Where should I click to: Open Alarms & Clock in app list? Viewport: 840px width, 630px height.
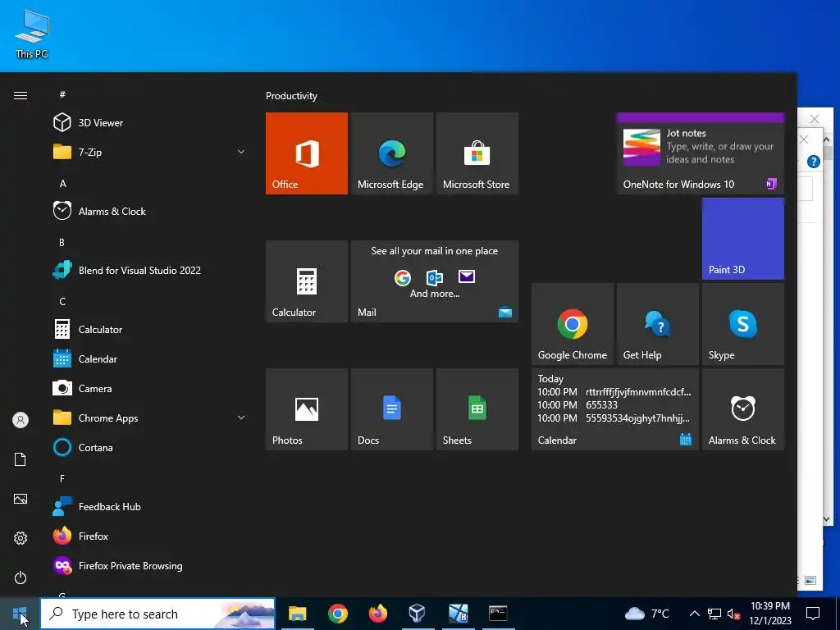[x=150, y=211]
